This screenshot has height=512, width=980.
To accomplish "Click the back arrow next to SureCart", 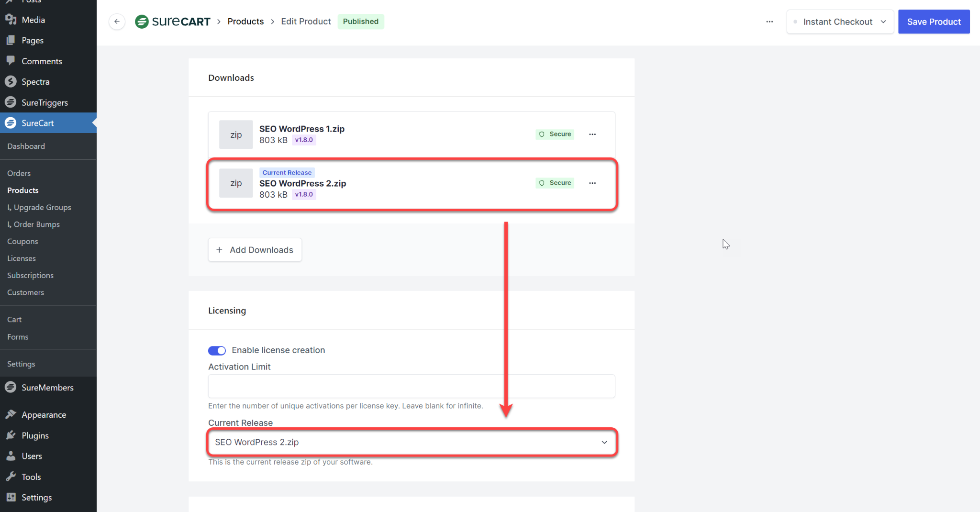I will [117, 22].
